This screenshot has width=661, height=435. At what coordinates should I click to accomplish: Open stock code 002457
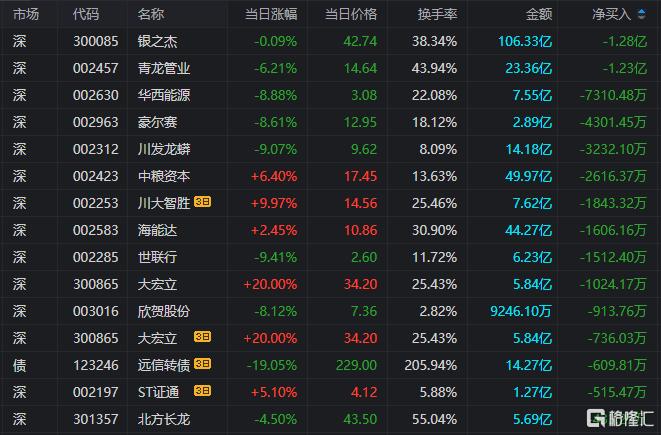point(96,68)
